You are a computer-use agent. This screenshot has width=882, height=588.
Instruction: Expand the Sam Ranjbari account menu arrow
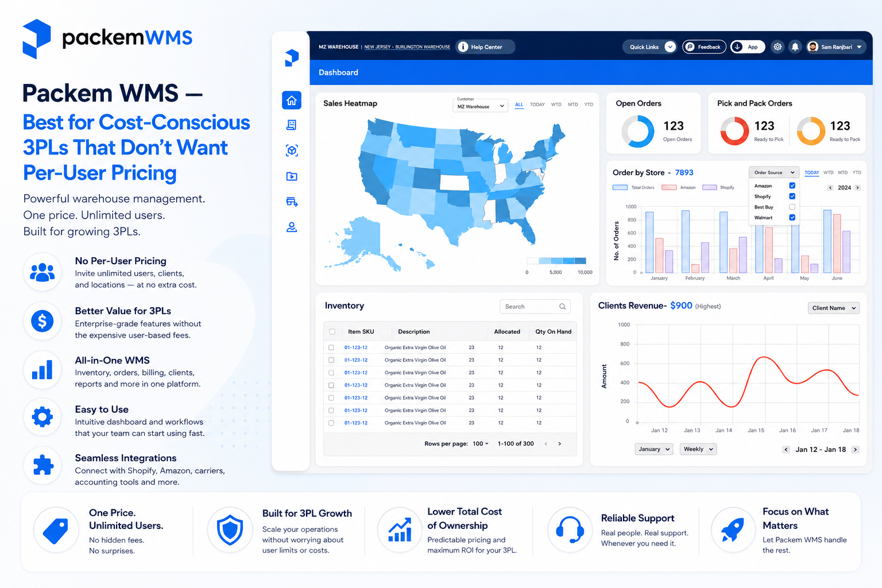(x=860, y=47)
